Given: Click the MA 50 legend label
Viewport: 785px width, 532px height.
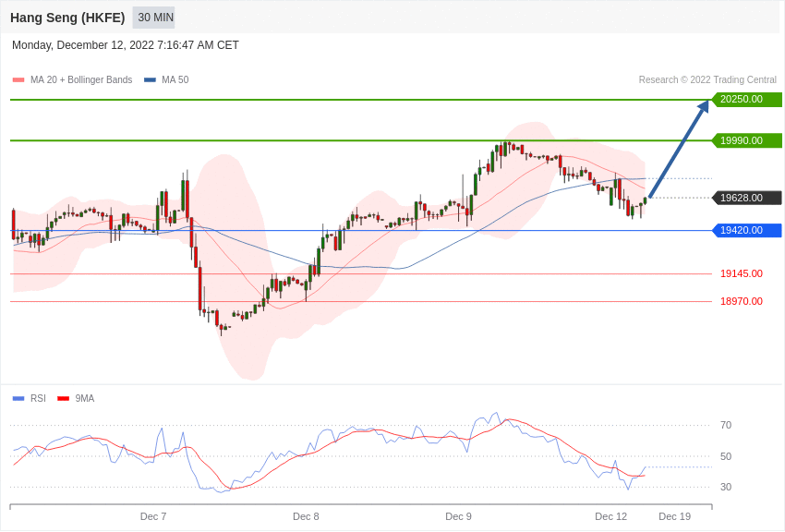Looking at the screenshot, I should 175,79.
